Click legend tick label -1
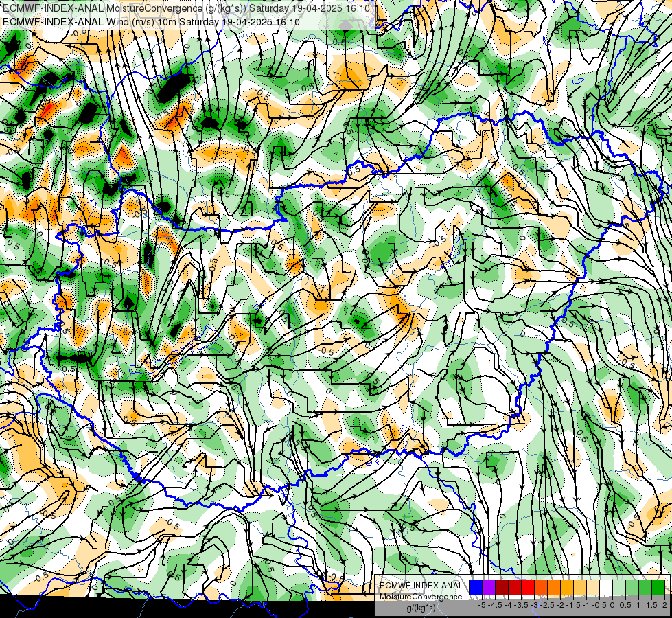The width and height of the screenshot is (672, 618). point(586,605)
